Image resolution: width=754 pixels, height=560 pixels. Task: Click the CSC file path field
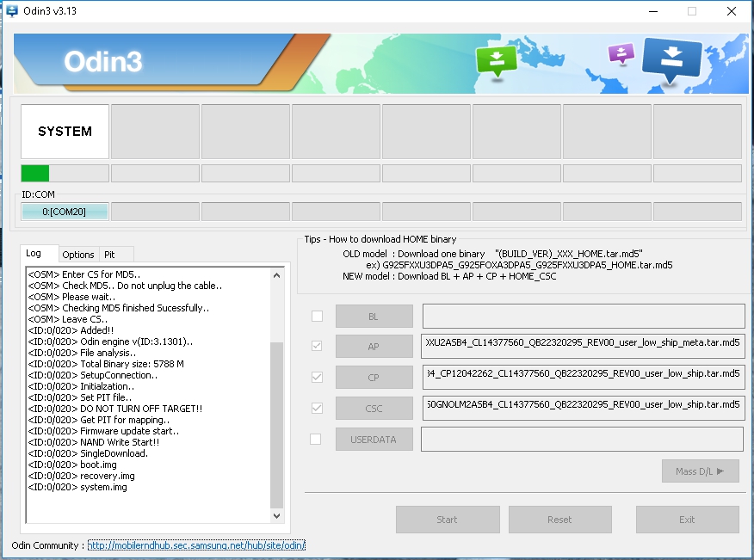point(584,408)
